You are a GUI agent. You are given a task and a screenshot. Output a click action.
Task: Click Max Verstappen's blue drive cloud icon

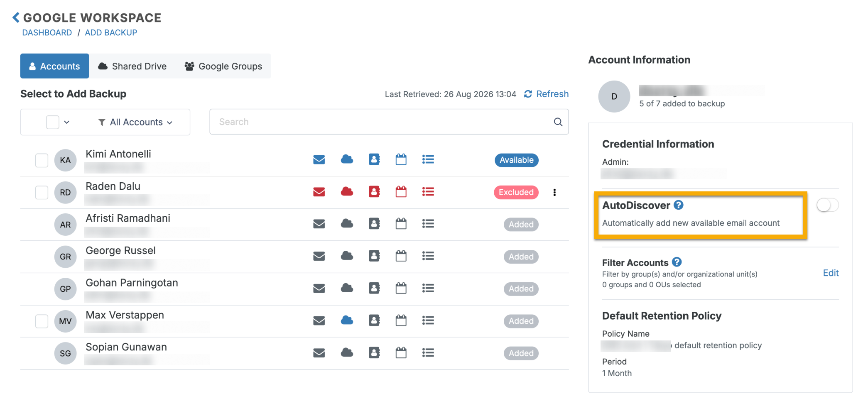tap(347, 320)
